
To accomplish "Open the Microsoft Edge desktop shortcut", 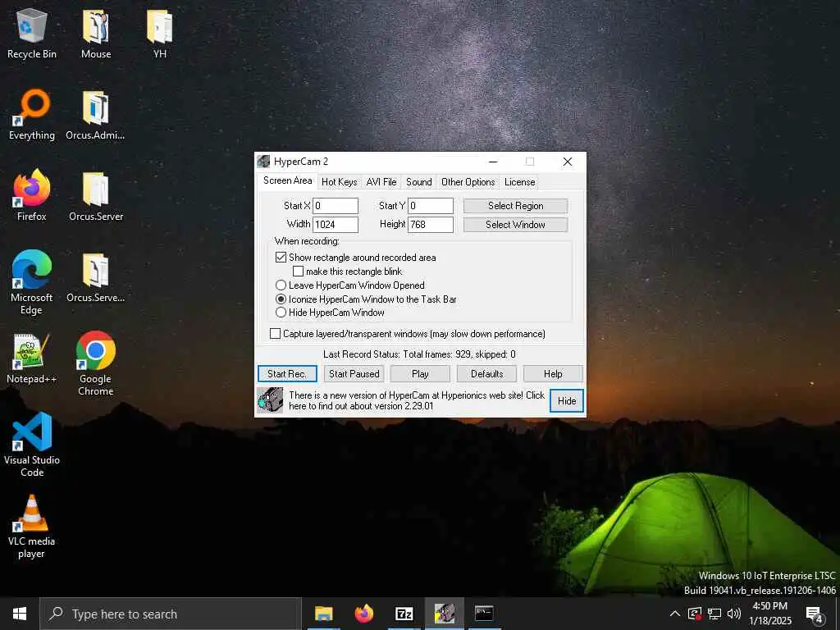I will [x=32, y=282].
